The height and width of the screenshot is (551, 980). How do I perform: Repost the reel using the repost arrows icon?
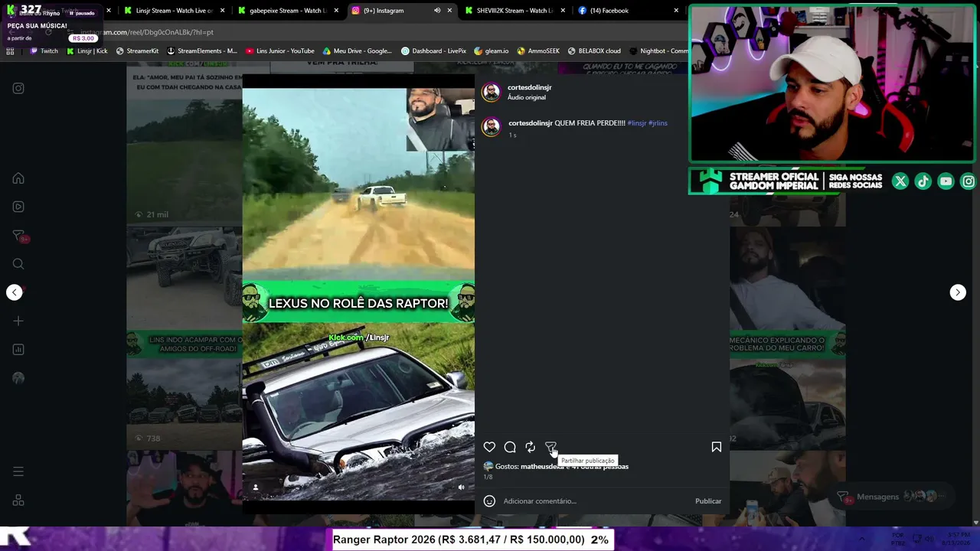pos(530,447)
